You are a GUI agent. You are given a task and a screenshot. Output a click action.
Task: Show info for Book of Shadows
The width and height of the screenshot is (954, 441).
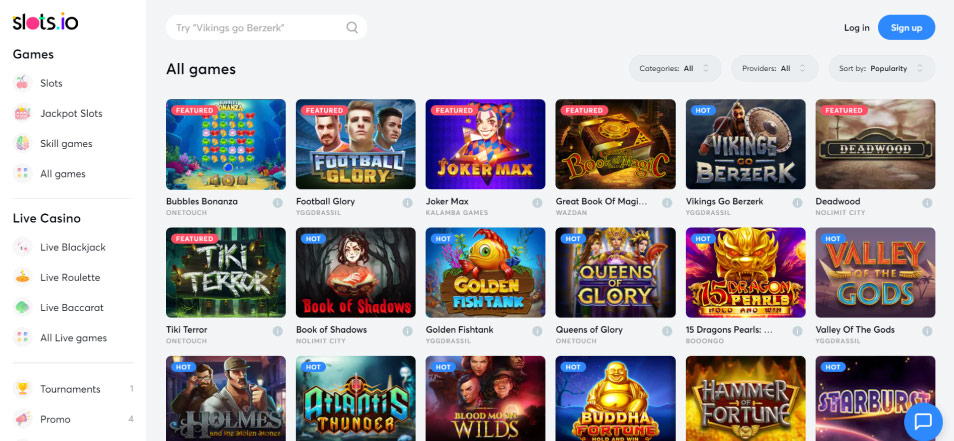[x=408, y=331]
